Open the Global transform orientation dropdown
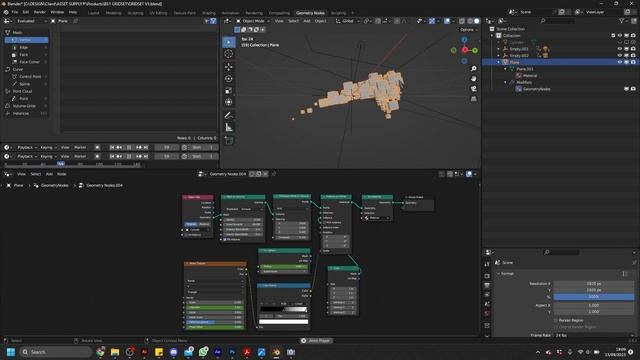The width and height of the screenshot is (640, 360). 348,21
